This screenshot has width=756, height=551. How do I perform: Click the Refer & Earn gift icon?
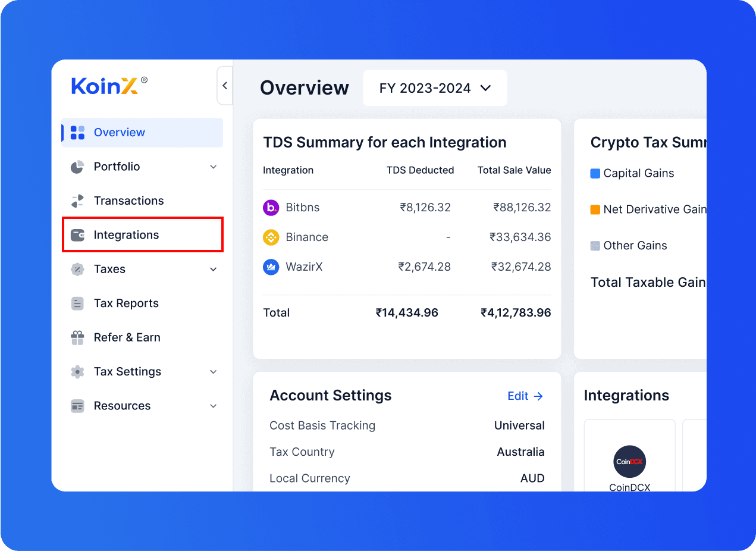pyautogui.click(x=77, y=337)
